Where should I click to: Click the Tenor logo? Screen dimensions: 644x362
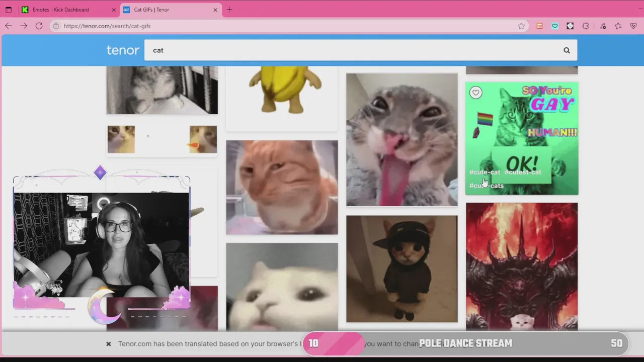(123, 50)
